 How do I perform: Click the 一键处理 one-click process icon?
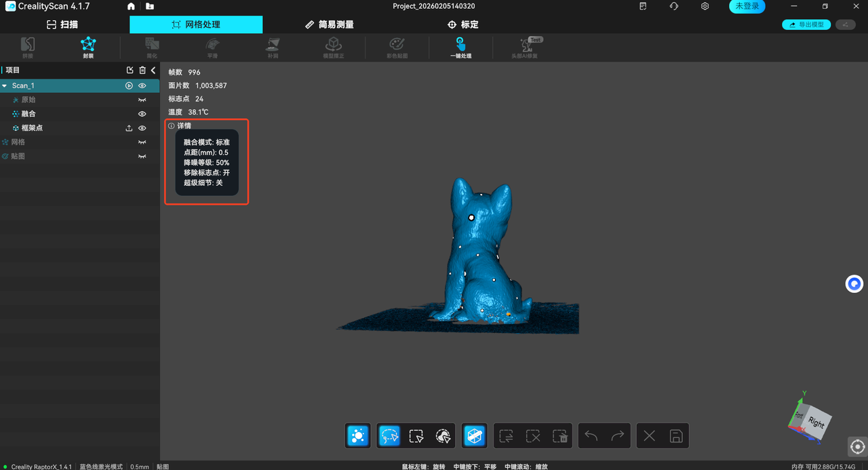click(x=460, y=47)
